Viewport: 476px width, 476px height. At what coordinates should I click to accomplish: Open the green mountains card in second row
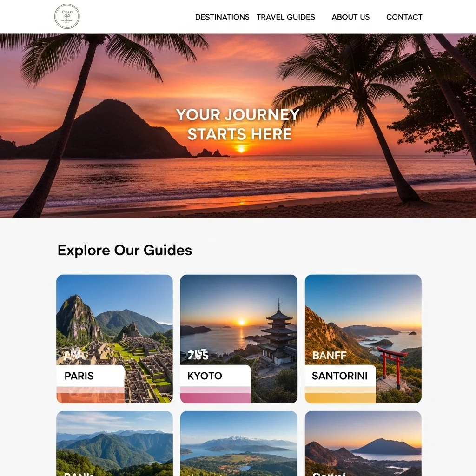(x=115, y=443)
